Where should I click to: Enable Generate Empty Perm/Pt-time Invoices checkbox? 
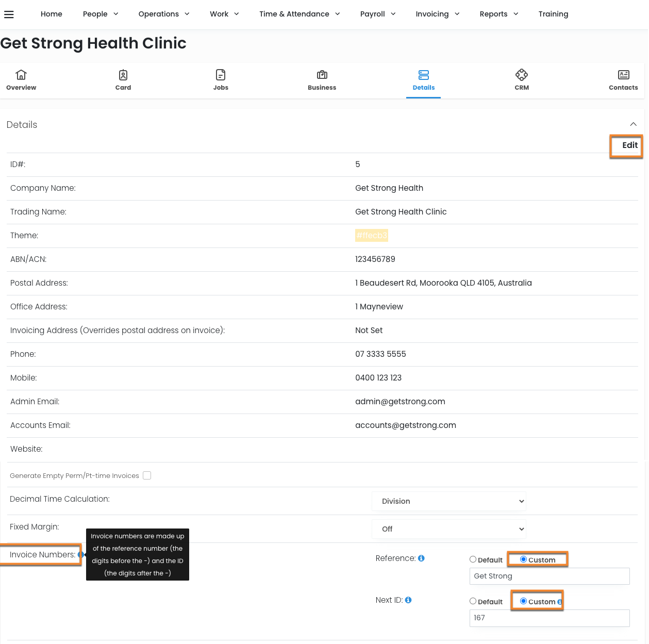click(x=147, y=475)
